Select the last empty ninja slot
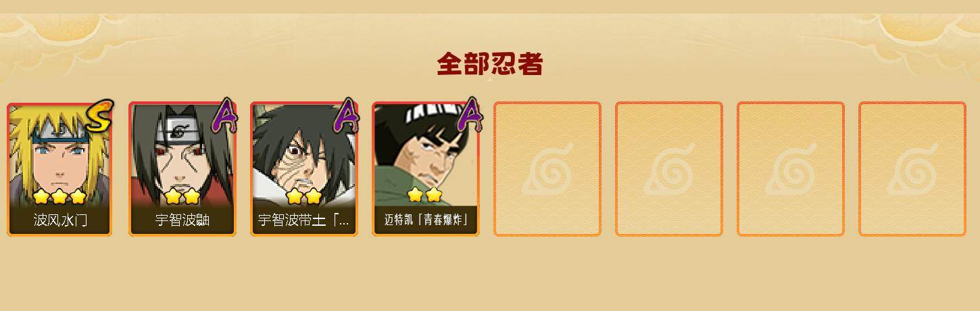Viewport: 980px width, 311px height. pos(912,169)
